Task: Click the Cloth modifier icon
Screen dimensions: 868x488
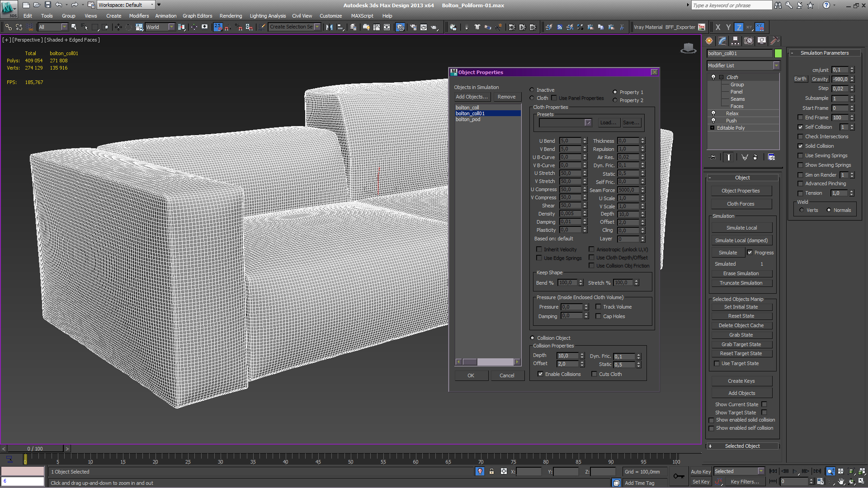Action: [713, 77]
